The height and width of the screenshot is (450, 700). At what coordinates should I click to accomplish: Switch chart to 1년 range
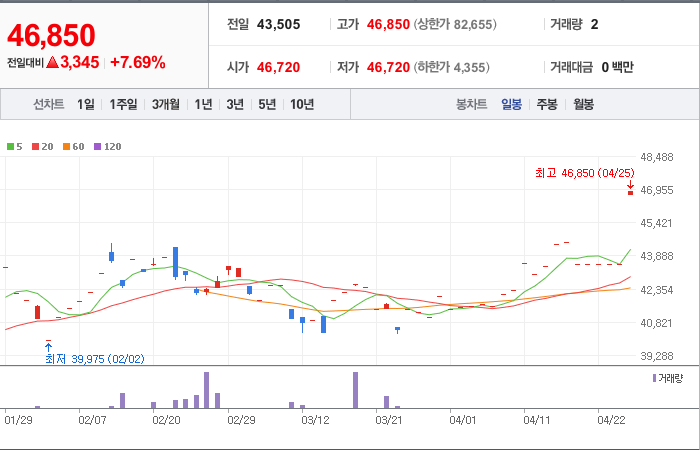pos(203,104)
